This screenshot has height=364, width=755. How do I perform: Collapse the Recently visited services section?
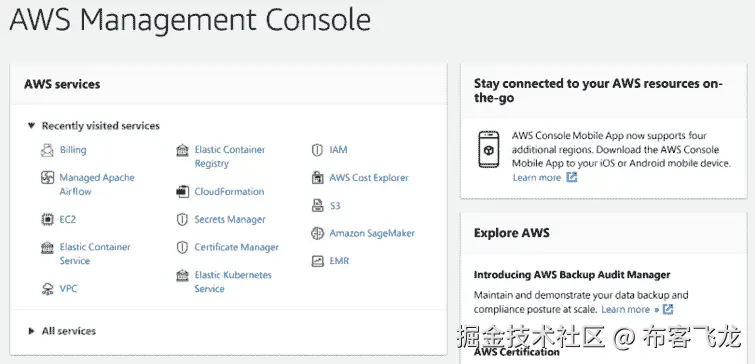[32, 126]
